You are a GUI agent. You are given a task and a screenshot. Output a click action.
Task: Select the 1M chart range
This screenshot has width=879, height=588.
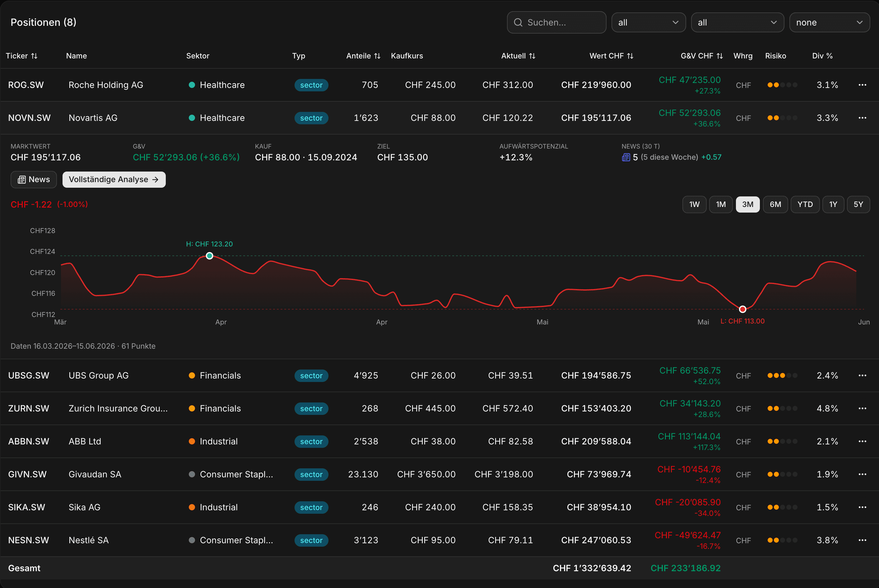pyautogui.click(x=721, y=204)
